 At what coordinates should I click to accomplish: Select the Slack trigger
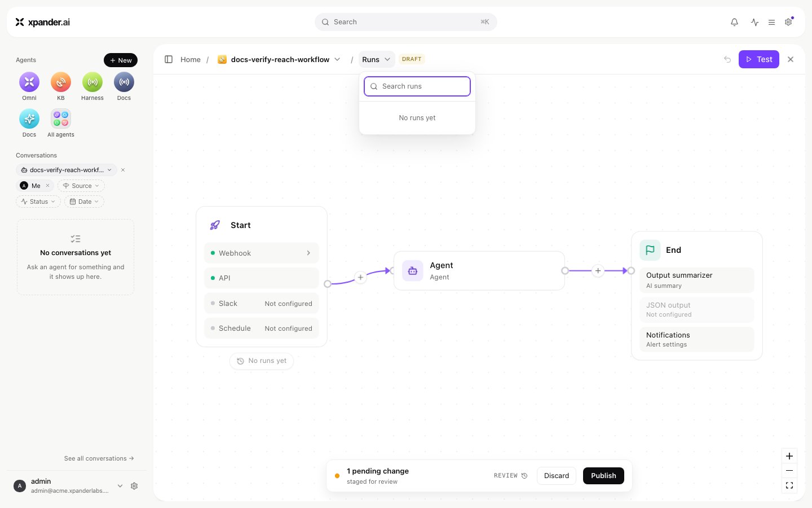(x=262, y=303)
